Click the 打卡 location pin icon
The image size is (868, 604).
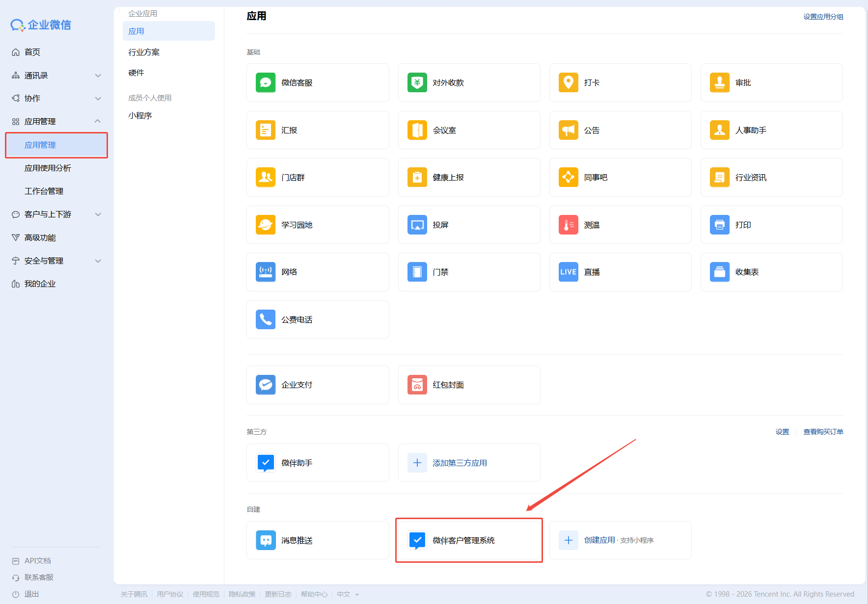568,82
